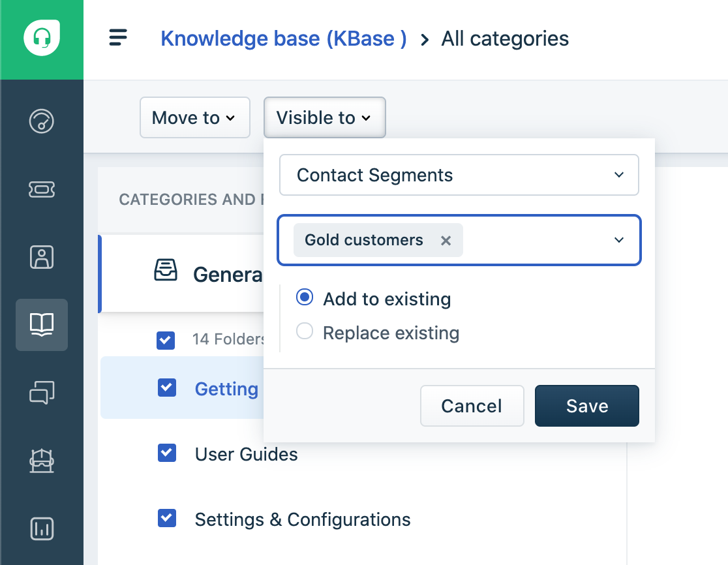The height and width of the screenshot is (565, 728).
Task: Uncheck the User Guides checkbox
Action: 167,453
